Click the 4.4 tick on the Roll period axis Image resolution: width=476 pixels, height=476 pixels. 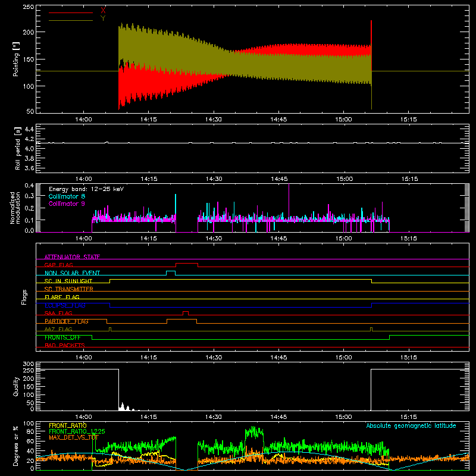(x=29, y=129)
